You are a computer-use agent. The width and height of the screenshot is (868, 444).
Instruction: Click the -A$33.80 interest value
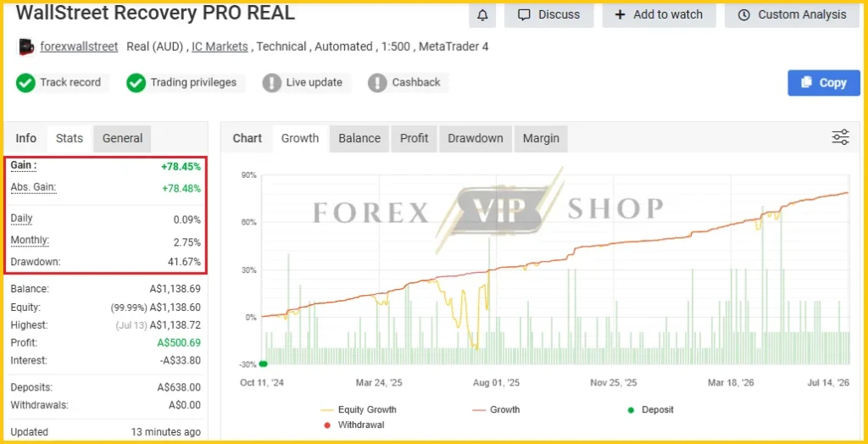[181, 360]
